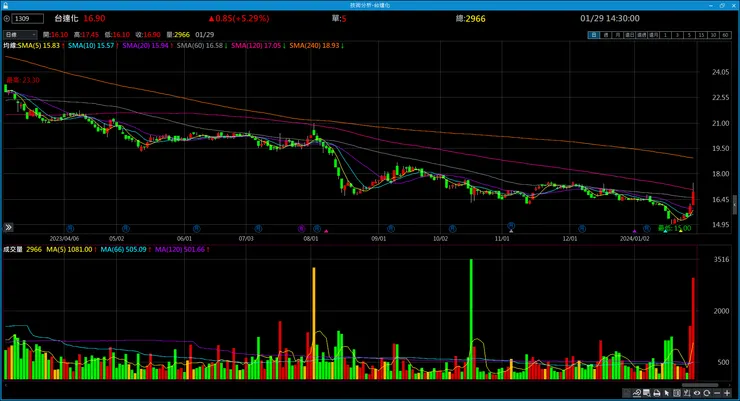Screen dimensions: 740x401
Task: Click the blue circle marker above 11/01
Action: tap(511, 226)
